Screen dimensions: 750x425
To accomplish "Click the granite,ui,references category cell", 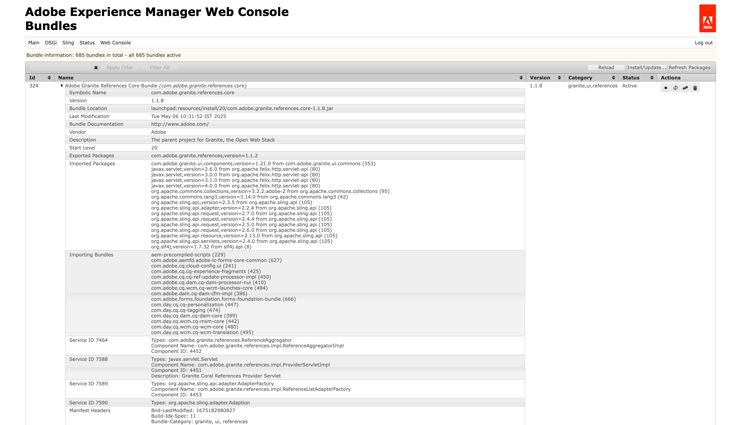I will click(x=593, y=86).
